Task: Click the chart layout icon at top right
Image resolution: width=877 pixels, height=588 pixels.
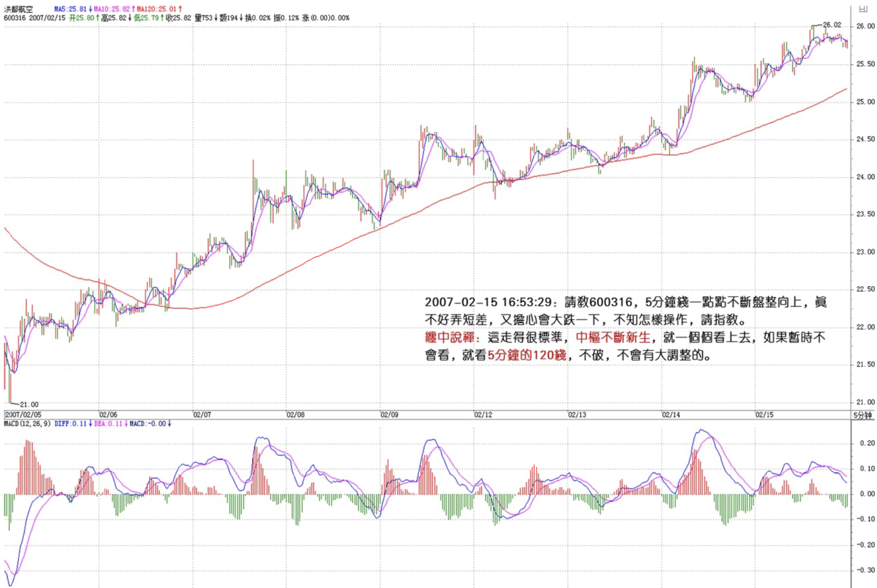Action: point(862,9)
